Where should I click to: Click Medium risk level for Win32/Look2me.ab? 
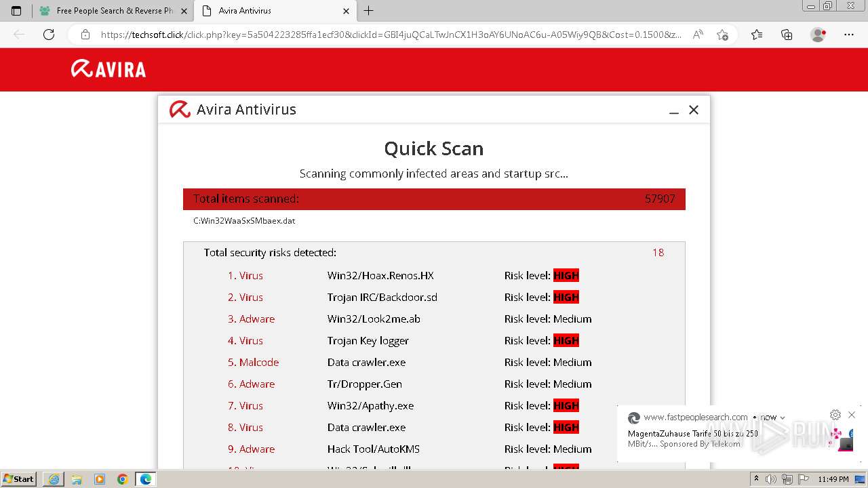[572, 319]
